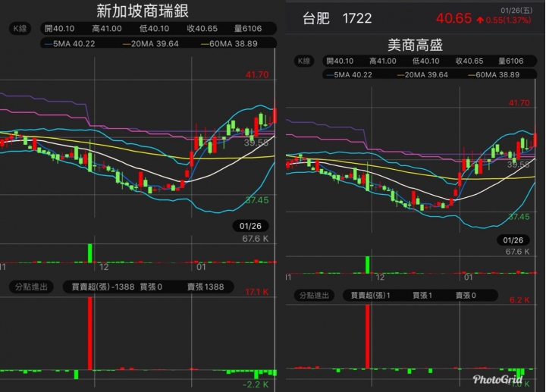Click the change value 0.55(1.37%)
Image resolution: width=546 pixels, height=392 pixels.
[508, 20]
